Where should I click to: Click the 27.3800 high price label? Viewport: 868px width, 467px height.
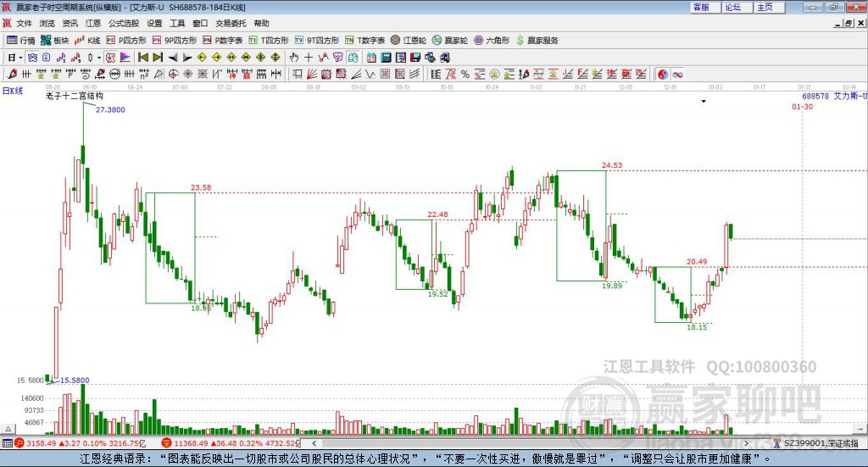pos(110,109)
